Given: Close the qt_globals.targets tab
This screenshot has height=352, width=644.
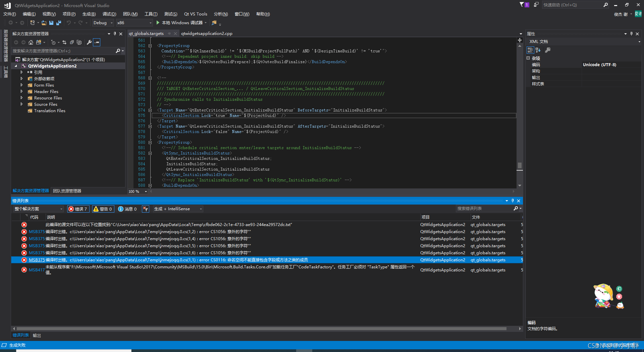Looking at the screenshot, I should coord(175,34).
